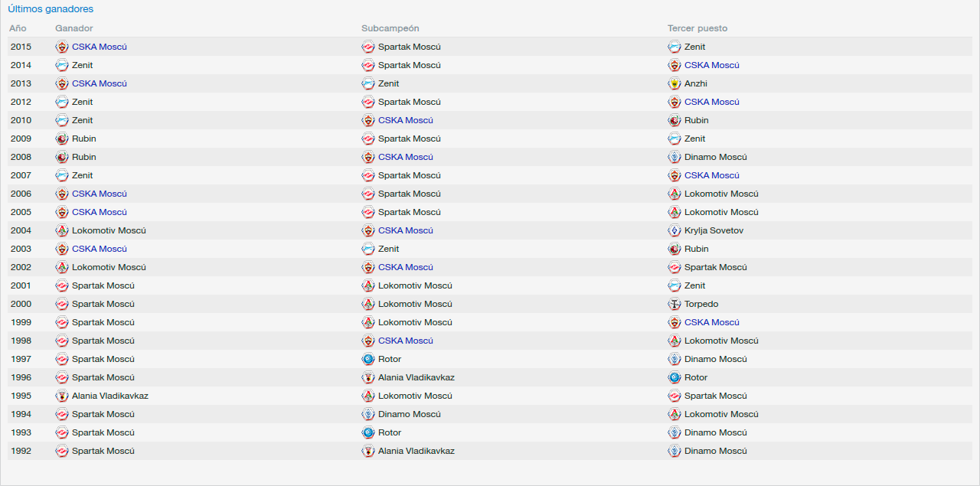Click the Anzhi badge in the 2013 third place column
The image size is (980, 486).
click(x=675, y=83)
